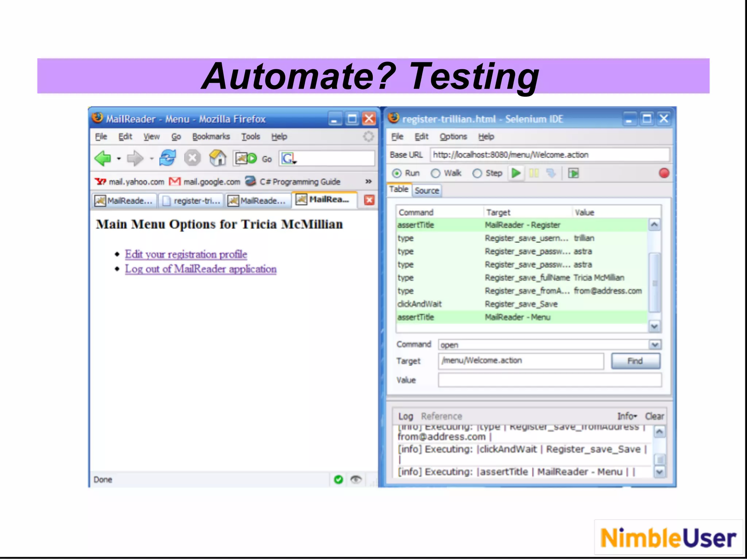Screen dimensions: 747x560
Task: Select the type Register_save_fullName row
Action: (522, 278)
